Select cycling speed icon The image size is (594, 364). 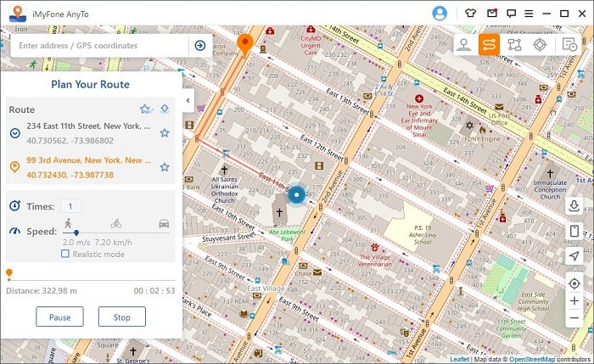(116, 223)
